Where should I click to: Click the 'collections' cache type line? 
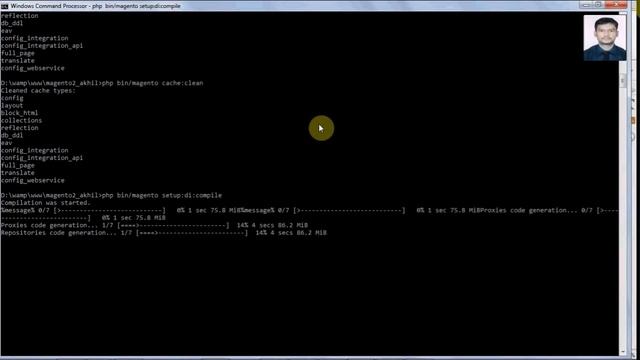pyautogui.click(x=21, y=120)
